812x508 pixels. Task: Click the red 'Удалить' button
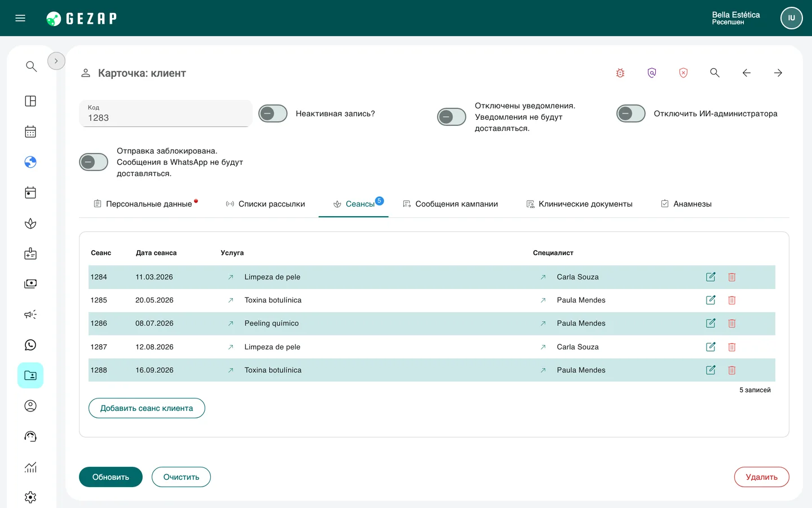coord(761,477)
